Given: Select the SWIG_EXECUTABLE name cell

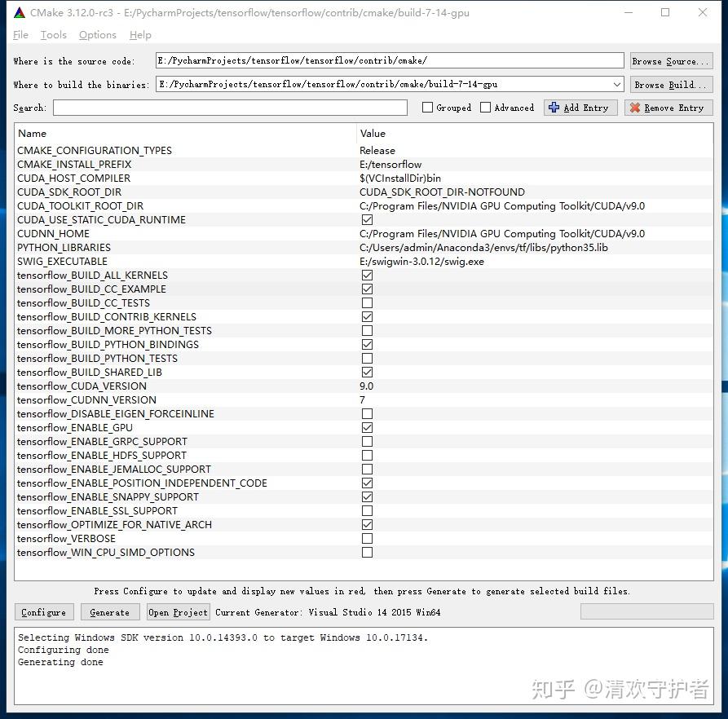Looking at the screenshot, I should 62,262.
